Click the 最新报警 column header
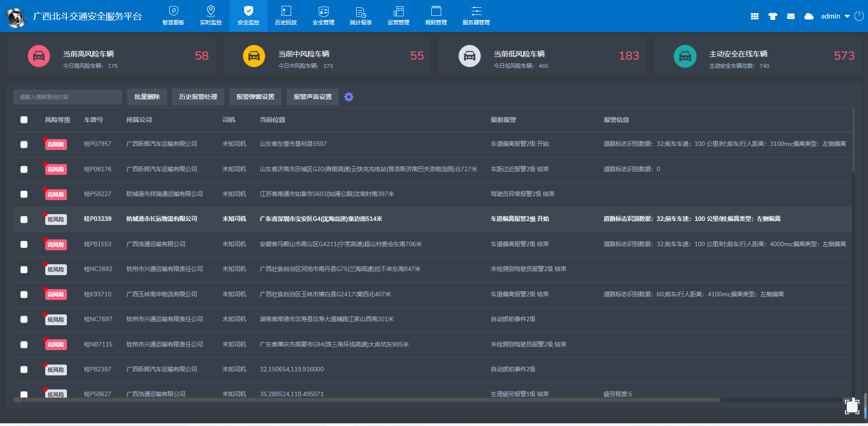This screenshot has height=426, width=868. point(504,120)
